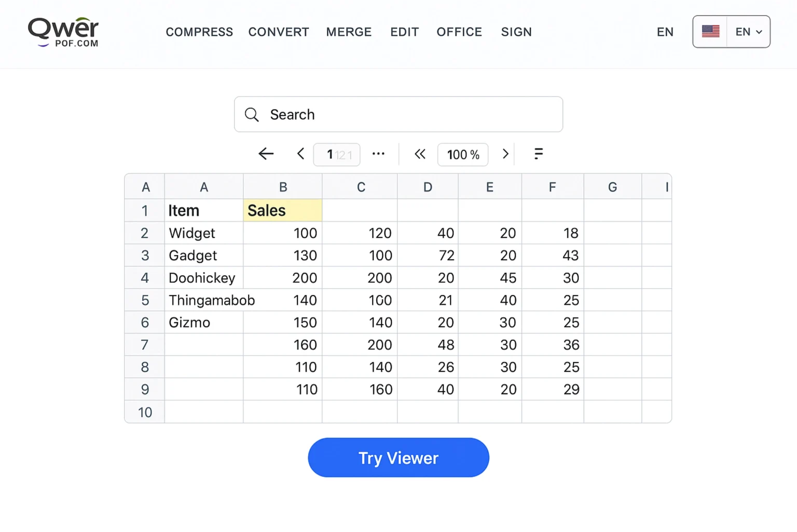Open the lines menu icon
Image resolution: width=797 pixels, height=532 pixels.
(539, 154)
